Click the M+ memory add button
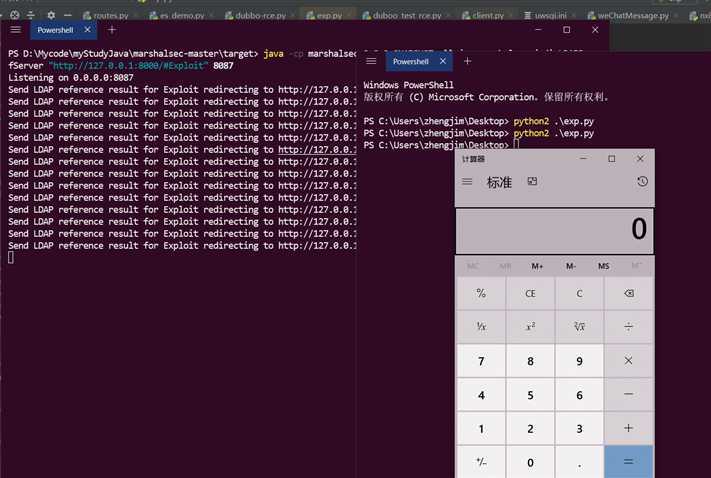 [537, 266]
